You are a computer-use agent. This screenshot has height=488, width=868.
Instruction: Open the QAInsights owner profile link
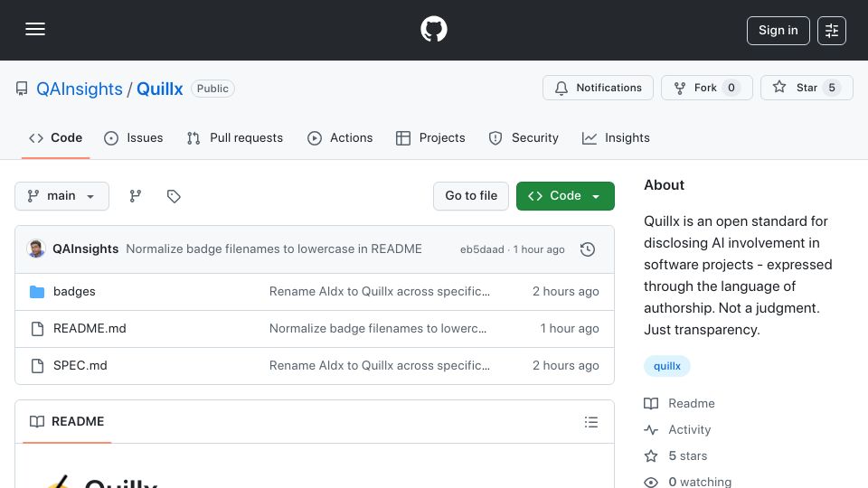pos(80,89)
